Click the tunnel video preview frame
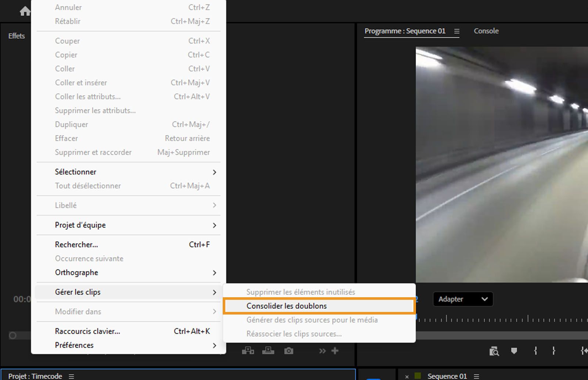Image resolution: width=588 pixels, height=380 pixels. (502, 164)
